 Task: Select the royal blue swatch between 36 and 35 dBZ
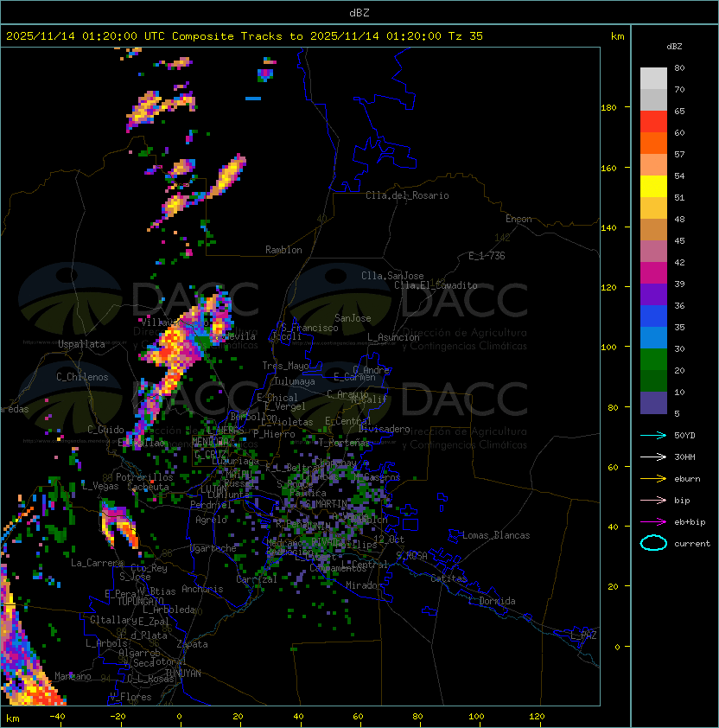pyautogui.click(x=653, y=316)
